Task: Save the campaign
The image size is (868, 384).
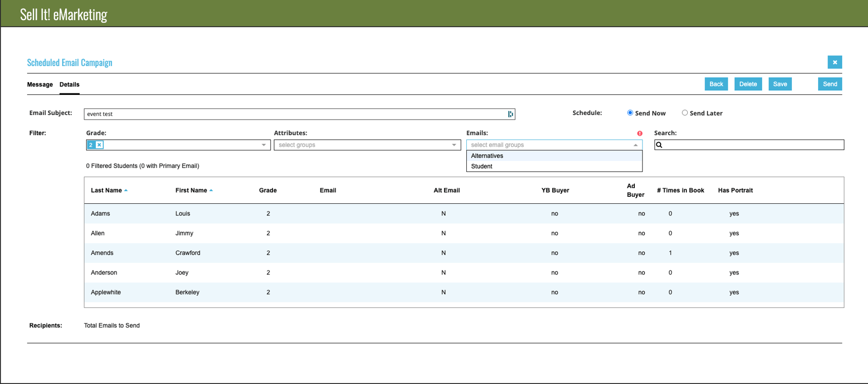Action: tap(780, 84)
